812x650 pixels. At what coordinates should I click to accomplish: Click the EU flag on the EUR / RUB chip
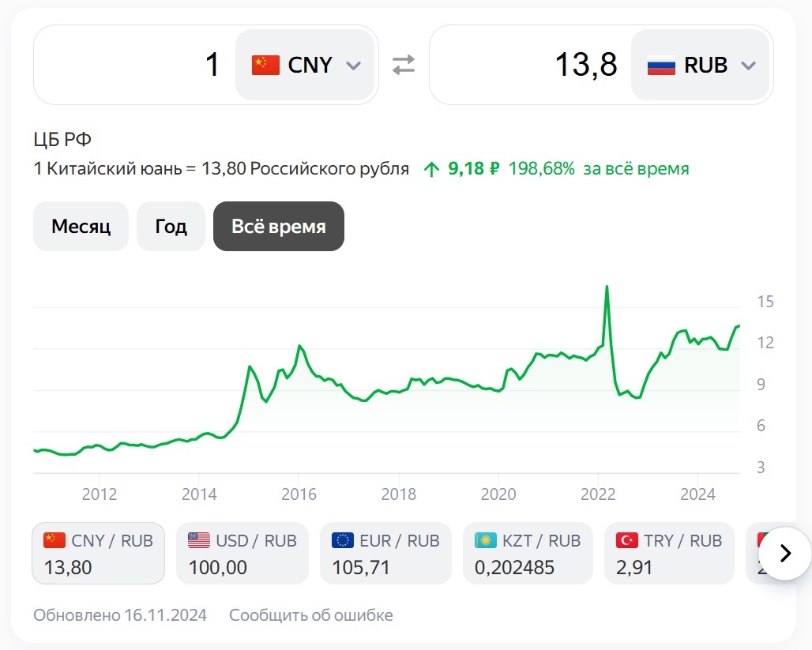pyautogui.click(x=342, y=541)
